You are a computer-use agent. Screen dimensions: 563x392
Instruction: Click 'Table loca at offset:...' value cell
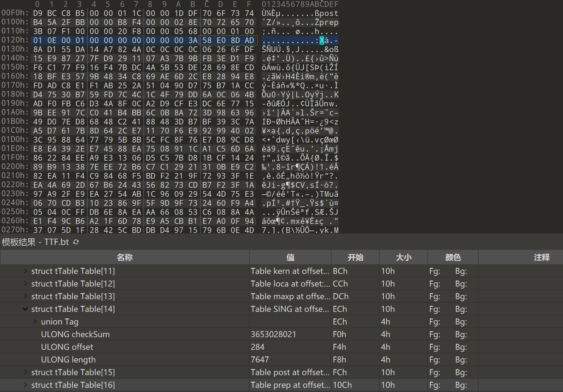[x=290, y=284]
